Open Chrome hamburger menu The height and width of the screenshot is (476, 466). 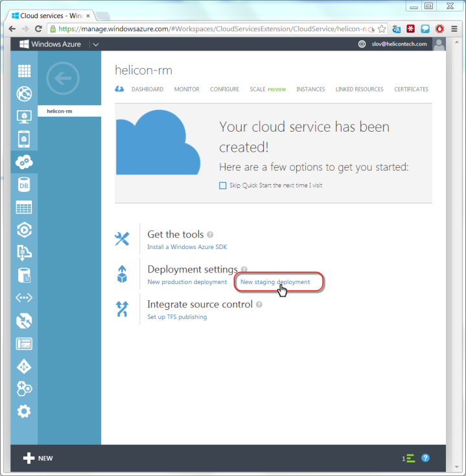pos(454,29)
